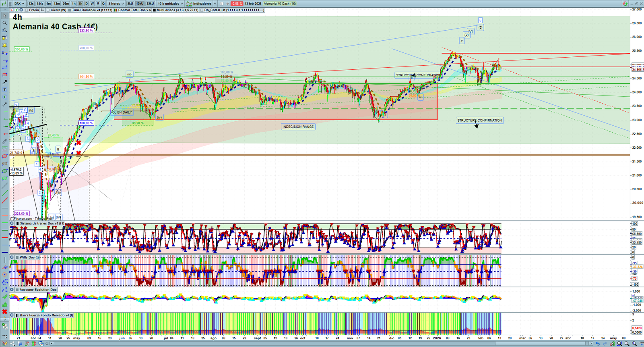644x347 pixels.
Task: Close the Awesome Evolution Doc panel
Action: (x=12, y=289)
